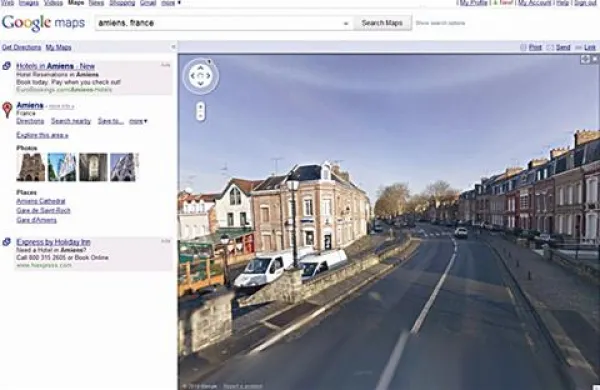Click the Directions link under Amiens
Image resolution: width=600 pixels, height=390 pixels.
(30, 121)
